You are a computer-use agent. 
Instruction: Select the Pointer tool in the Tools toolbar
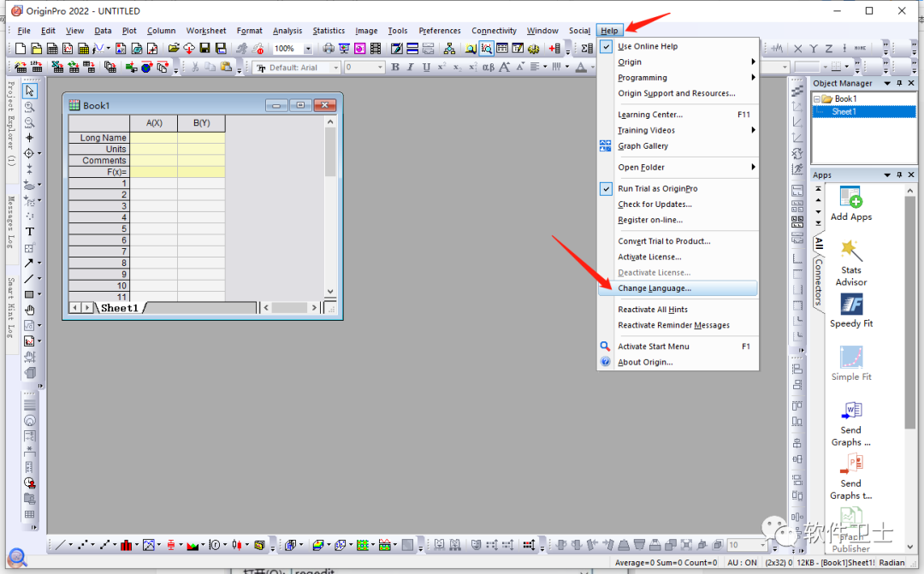pos(29,91)
